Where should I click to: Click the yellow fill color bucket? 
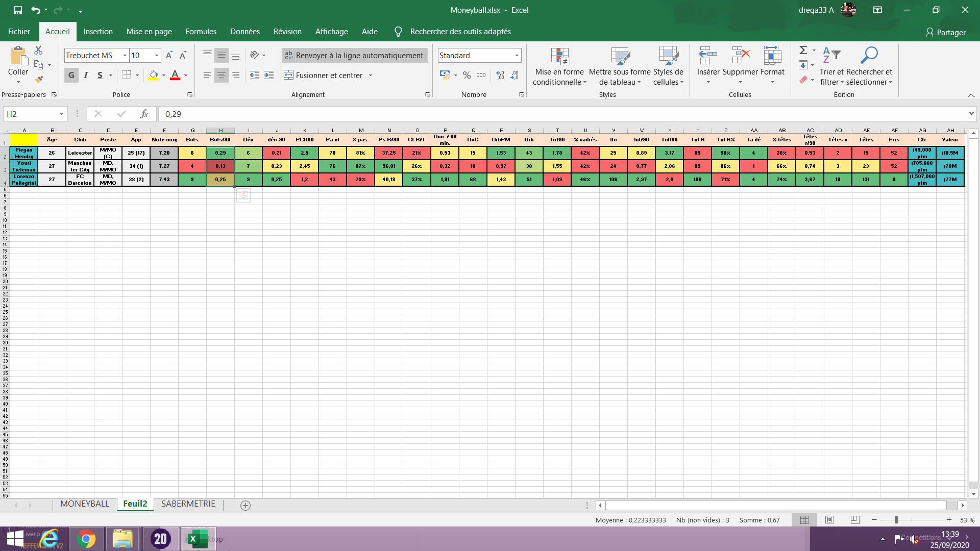[x=153, y=76]
